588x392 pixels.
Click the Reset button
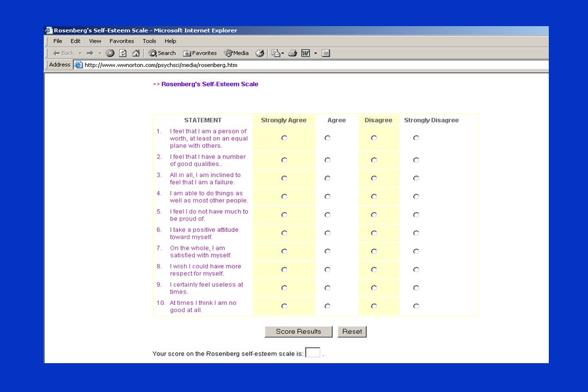pos(352,332)
